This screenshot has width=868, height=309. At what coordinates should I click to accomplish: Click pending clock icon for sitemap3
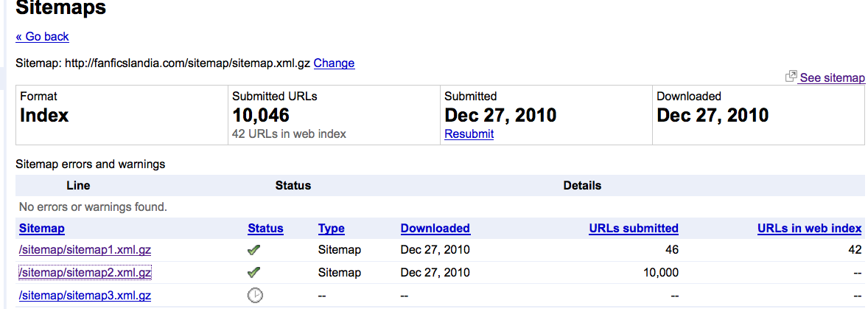point(254,295)
